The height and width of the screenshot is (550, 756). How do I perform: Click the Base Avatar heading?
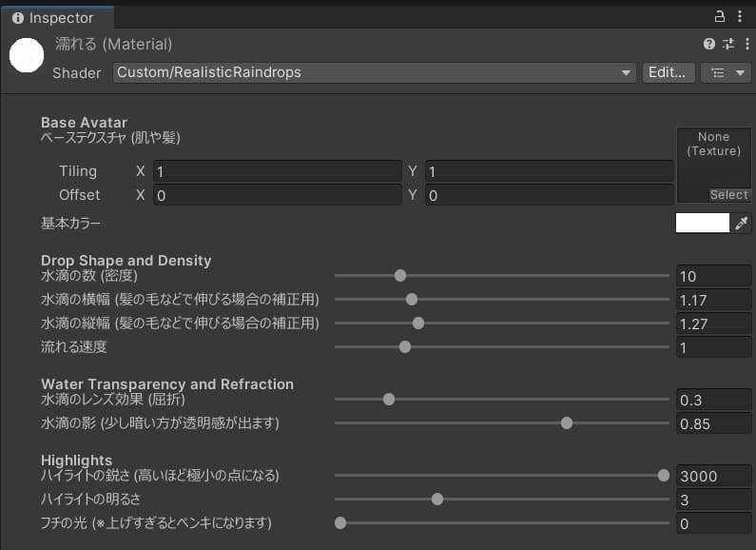point(84,123)
